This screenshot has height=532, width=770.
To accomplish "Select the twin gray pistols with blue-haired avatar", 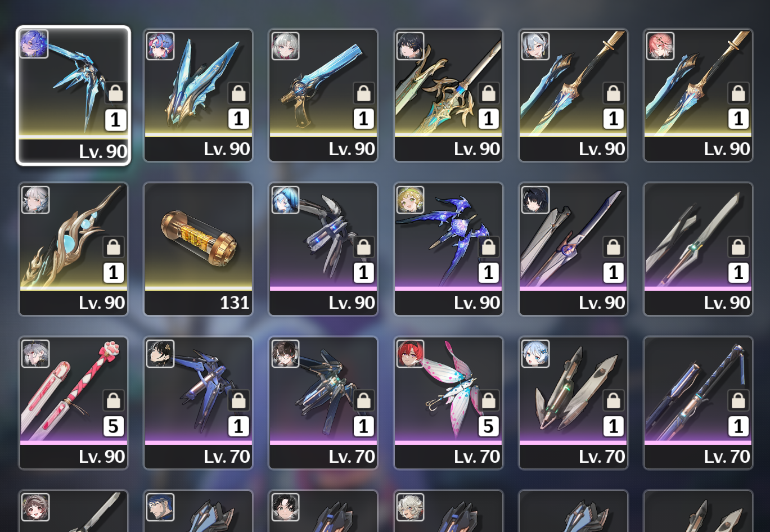I will 573,403.
